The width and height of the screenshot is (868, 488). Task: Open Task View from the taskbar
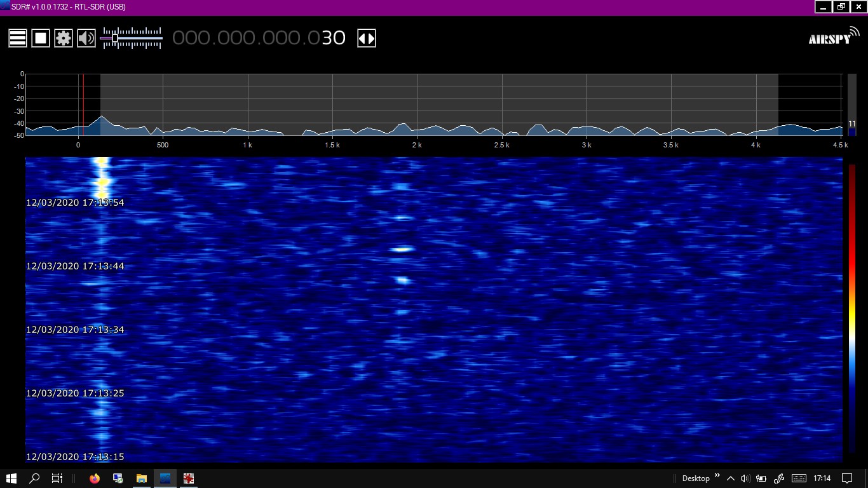point(57,478)
